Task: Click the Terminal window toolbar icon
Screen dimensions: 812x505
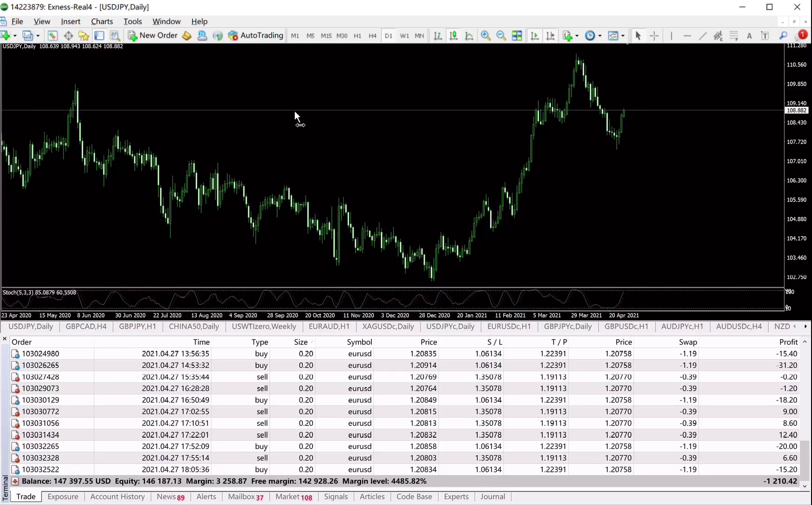Action: coord(99,36)
